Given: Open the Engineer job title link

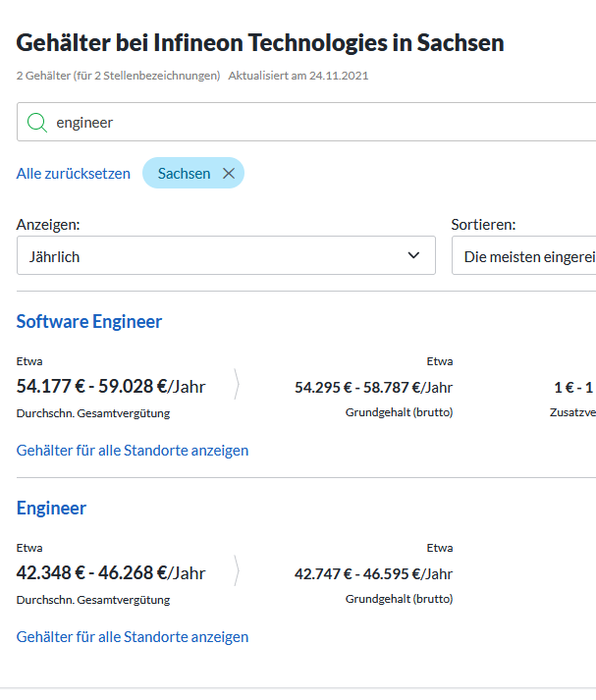Looking at the screenshot, I should point(51,509).
